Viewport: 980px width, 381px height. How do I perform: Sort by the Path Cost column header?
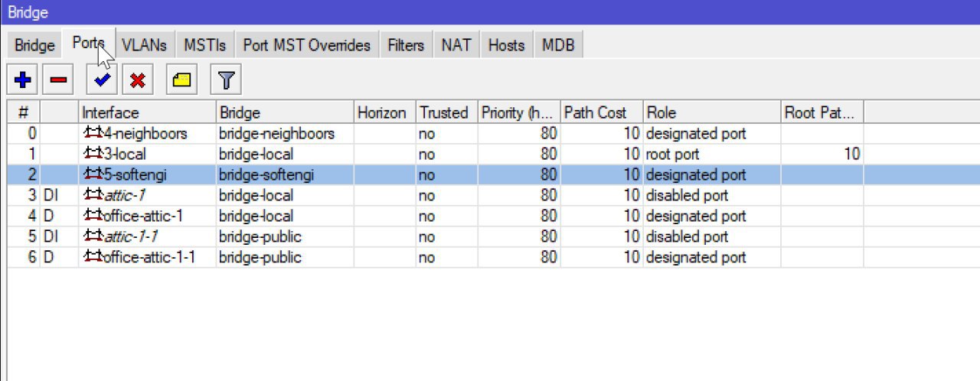601,112
